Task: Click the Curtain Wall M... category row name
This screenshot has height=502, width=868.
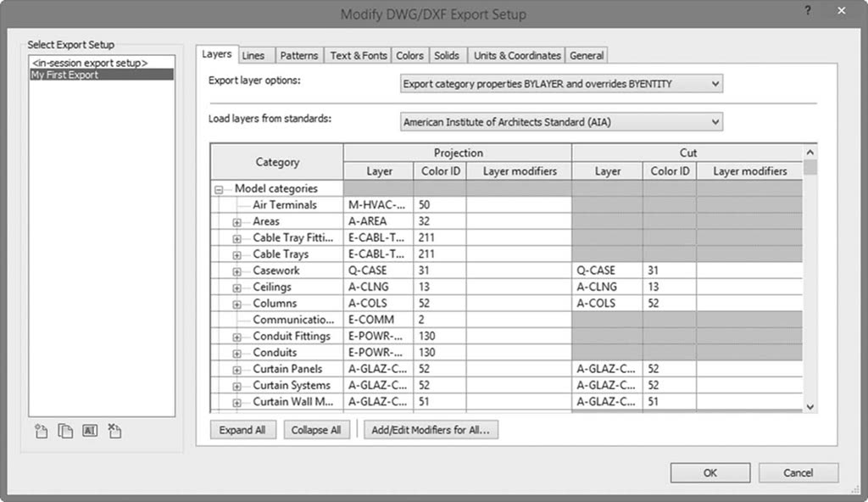Action: (x=292, y=402)
